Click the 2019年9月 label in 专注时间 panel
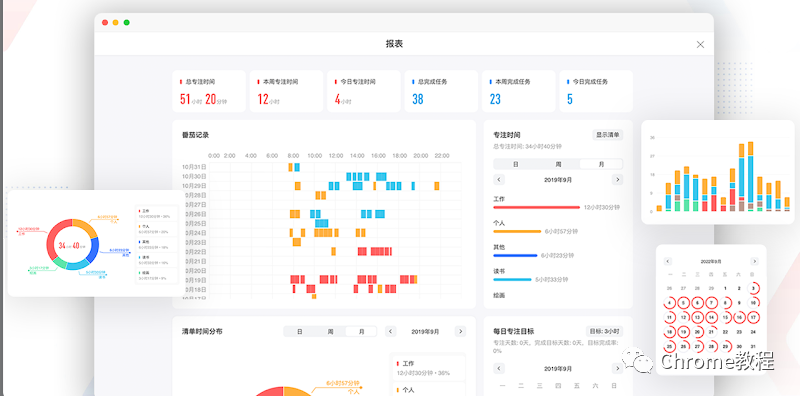Screen dimensions: 800x396 coord(558,180)
